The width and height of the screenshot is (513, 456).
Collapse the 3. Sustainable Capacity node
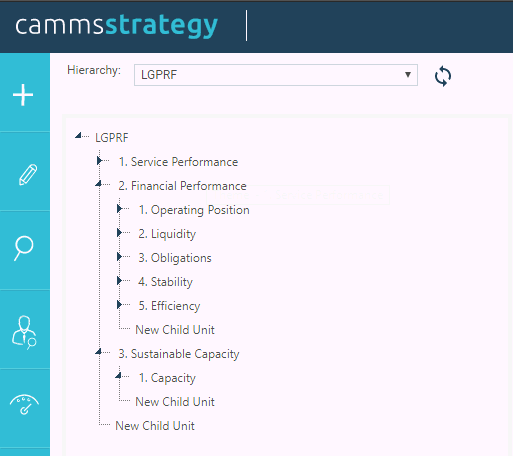click(99, 352)
